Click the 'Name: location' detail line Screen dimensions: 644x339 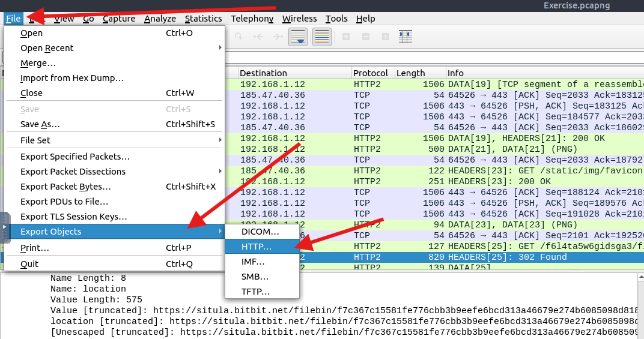88,289
